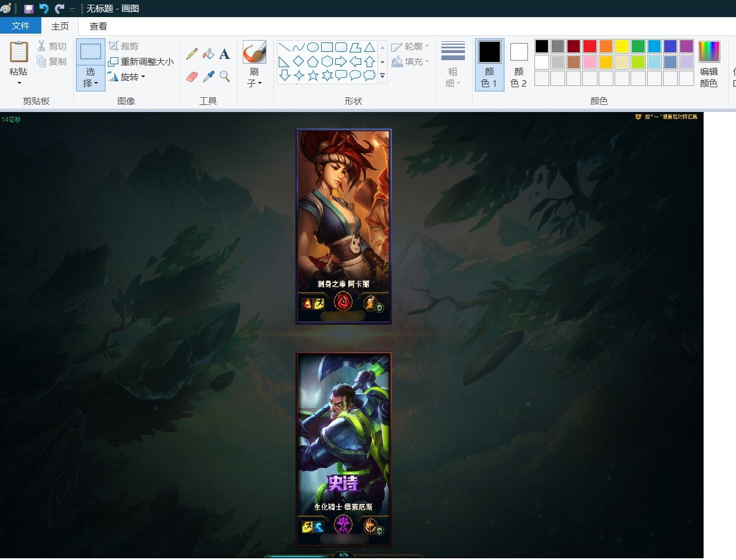Viewport: 736px width, 560px height.
Task: Select the five-point star shape
Action: click(x=313, y=75)
